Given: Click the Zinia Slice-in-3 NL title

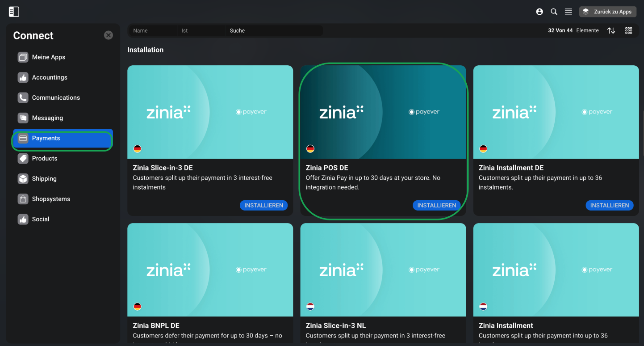Looking at the screenshot, I should click(x=336, y=326).
